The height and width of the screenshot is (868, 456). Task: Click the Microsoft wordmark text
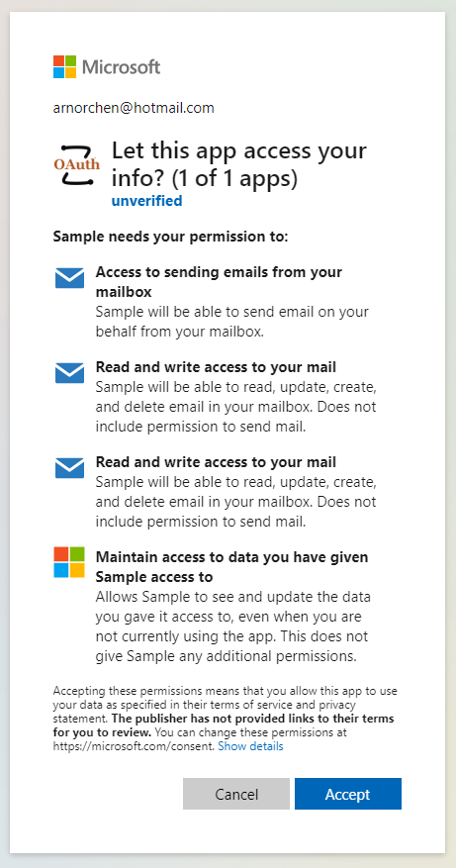pos(122,67)
